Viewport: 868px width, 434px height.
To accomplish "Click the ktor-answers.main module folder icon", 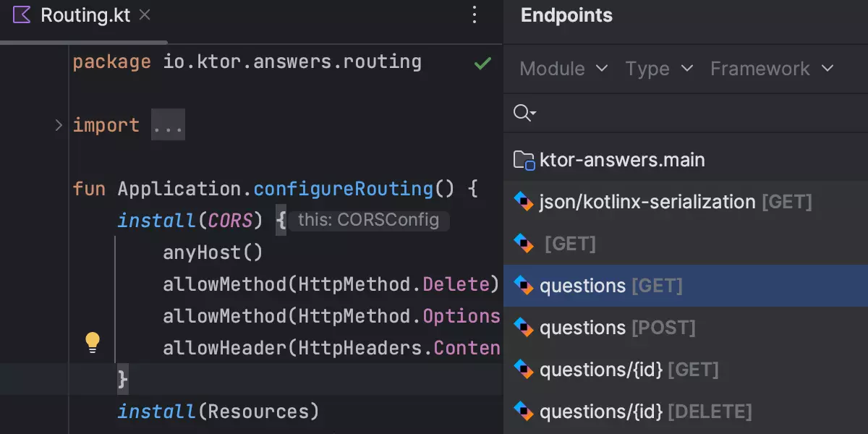I will [x=524, y=160].
